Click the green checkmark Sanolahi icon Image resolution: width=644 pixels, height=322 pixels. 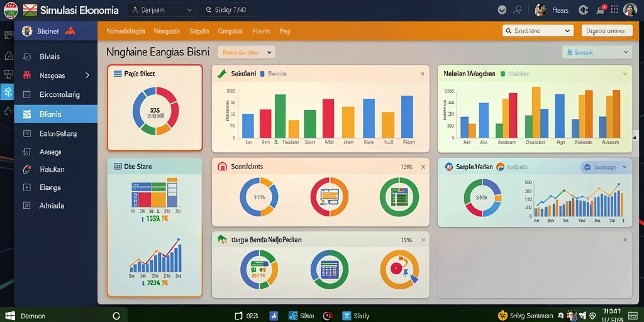pyautogui.click(x=222, y=74)
